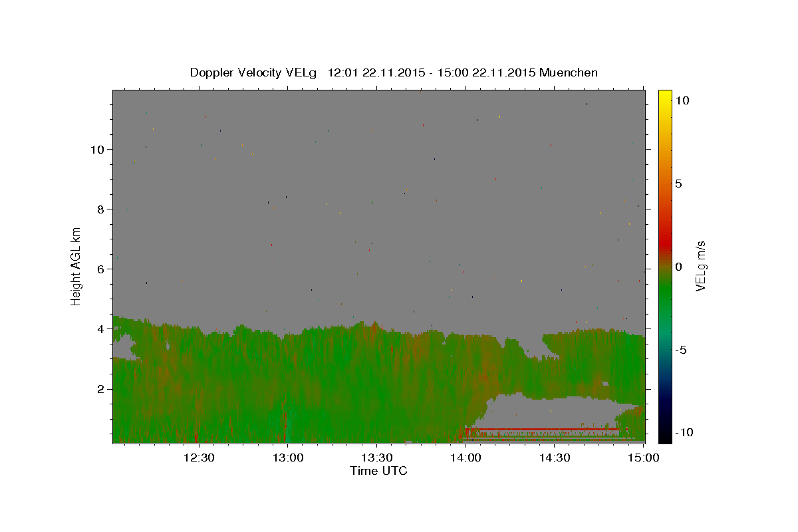The height and width of the screenshot is (532, 798).
Task: Click the height axis label 6
Action: [x=100, y=269]
